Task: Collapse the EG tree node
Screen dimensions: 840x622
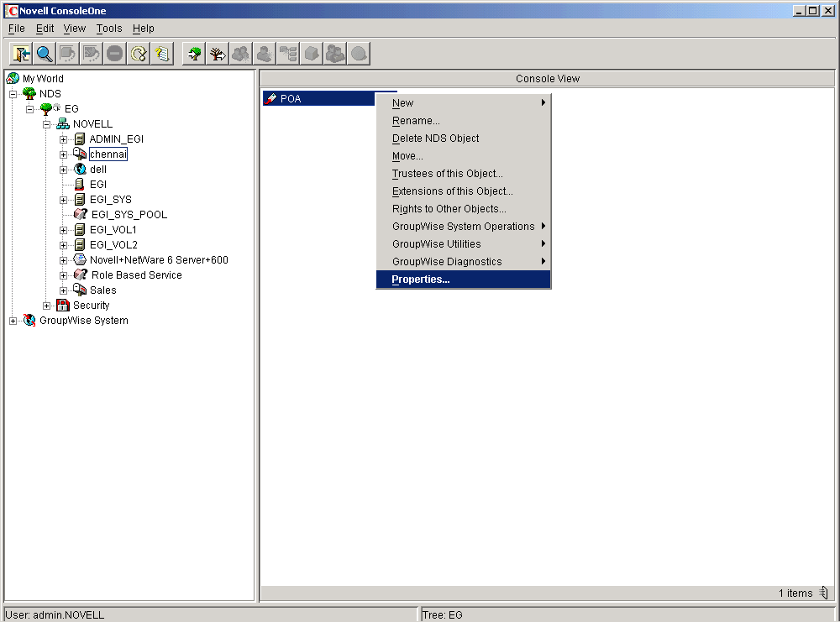Action: (30, 109)
